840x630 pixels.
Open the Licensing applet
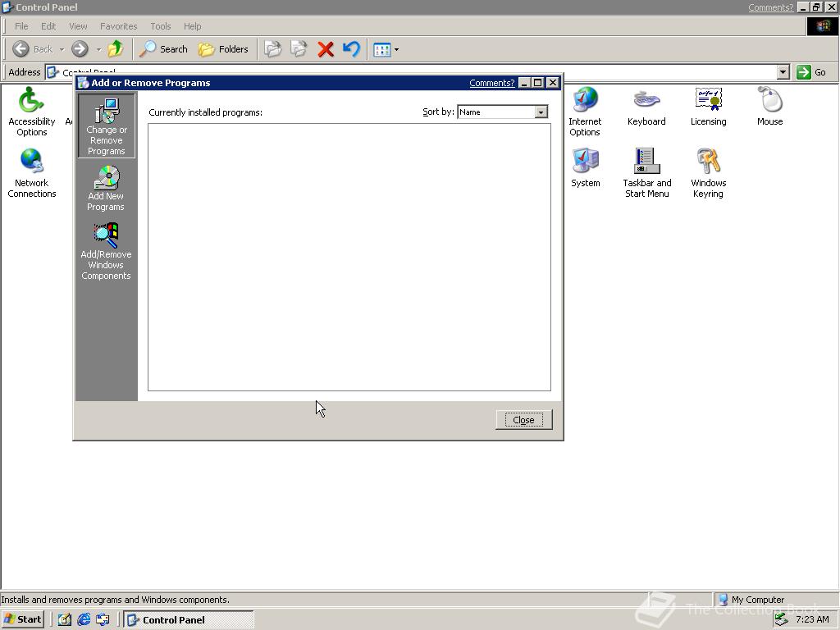[x=708, y=107]
